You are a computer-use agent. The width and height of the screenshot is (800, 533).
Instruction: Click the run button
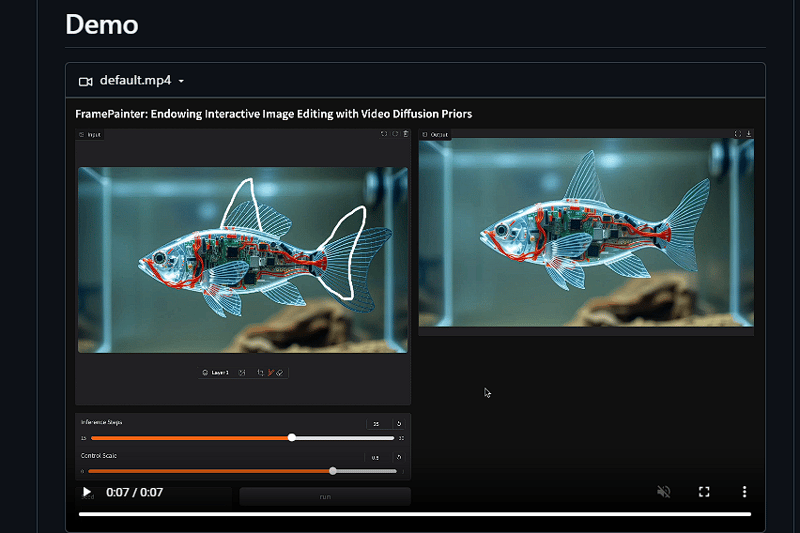325,496
